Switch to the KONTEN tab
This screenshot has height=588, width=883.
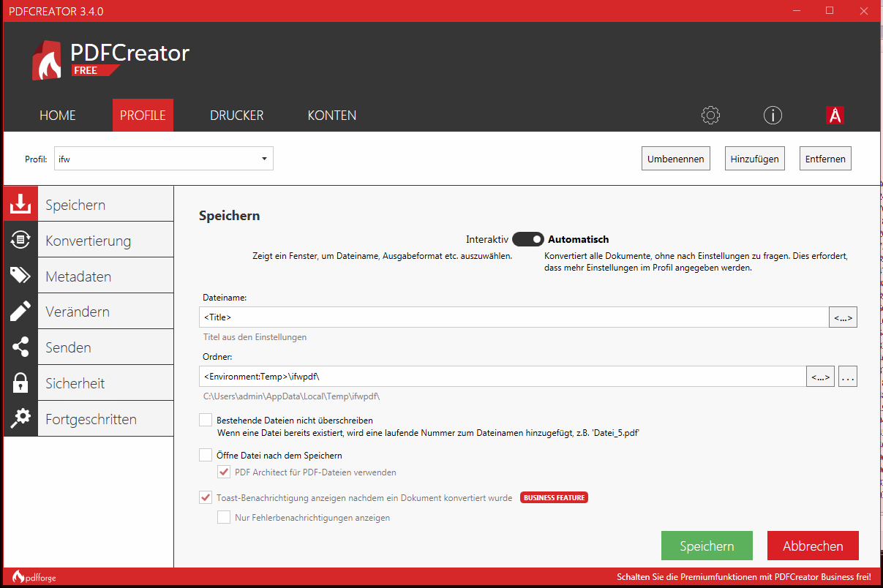click(331, 116)
